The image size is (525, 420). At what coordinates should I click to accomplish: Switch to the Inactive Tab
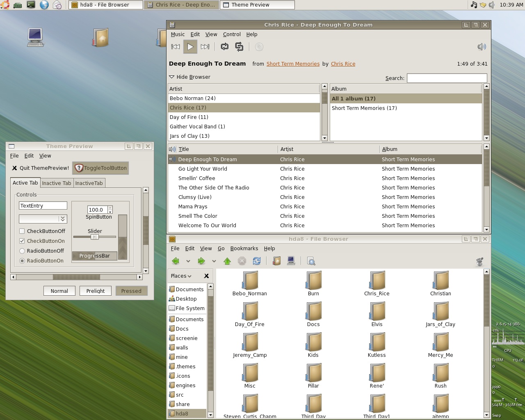click(57, 183)
